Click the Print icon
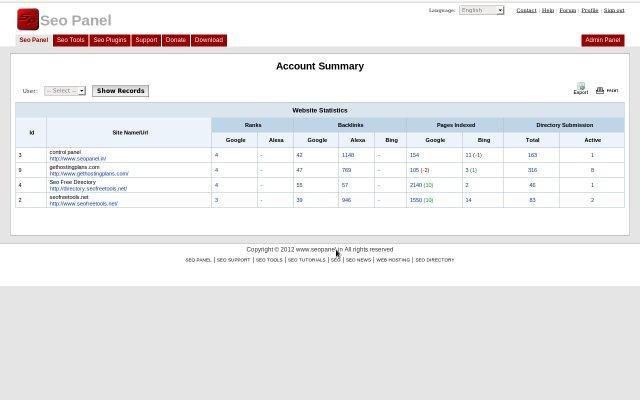The image size is (640, 400). pos(607,90)
